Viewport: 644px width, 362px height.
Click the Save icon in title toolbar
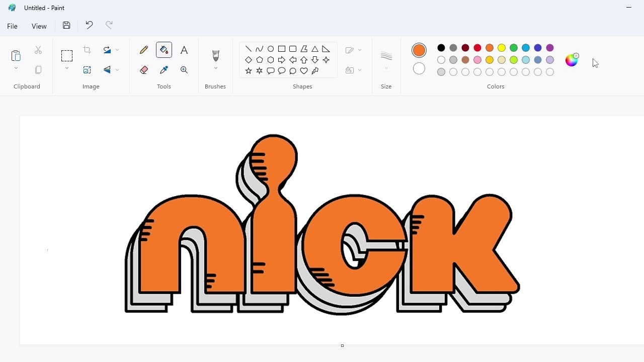pyautogui.click(x=66, y=25)
